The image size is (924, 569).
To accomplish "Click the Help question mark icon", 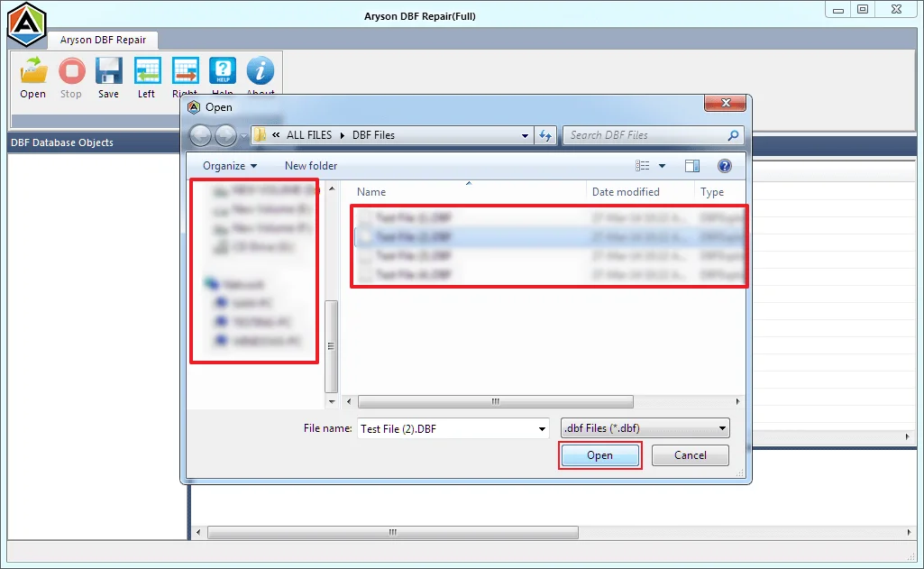I will click(223, 70).
